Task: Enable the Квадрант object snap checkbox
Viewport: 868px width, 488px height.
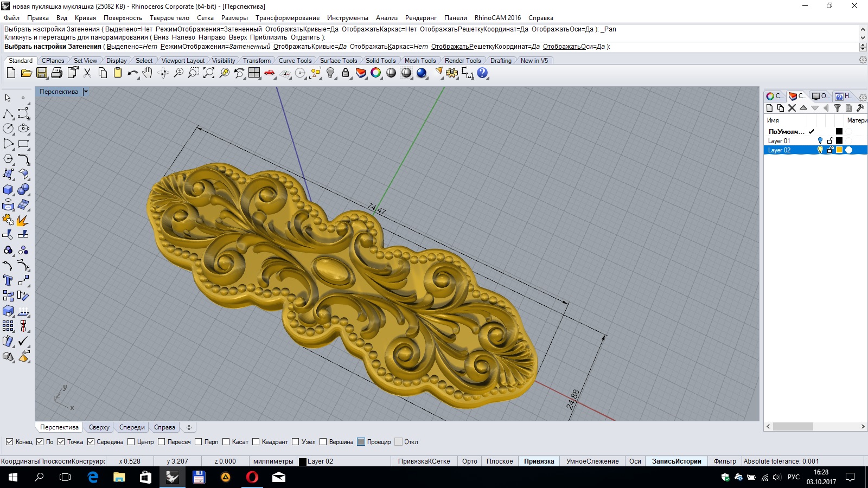Action: pyautogui.click(x=256, y=442)
